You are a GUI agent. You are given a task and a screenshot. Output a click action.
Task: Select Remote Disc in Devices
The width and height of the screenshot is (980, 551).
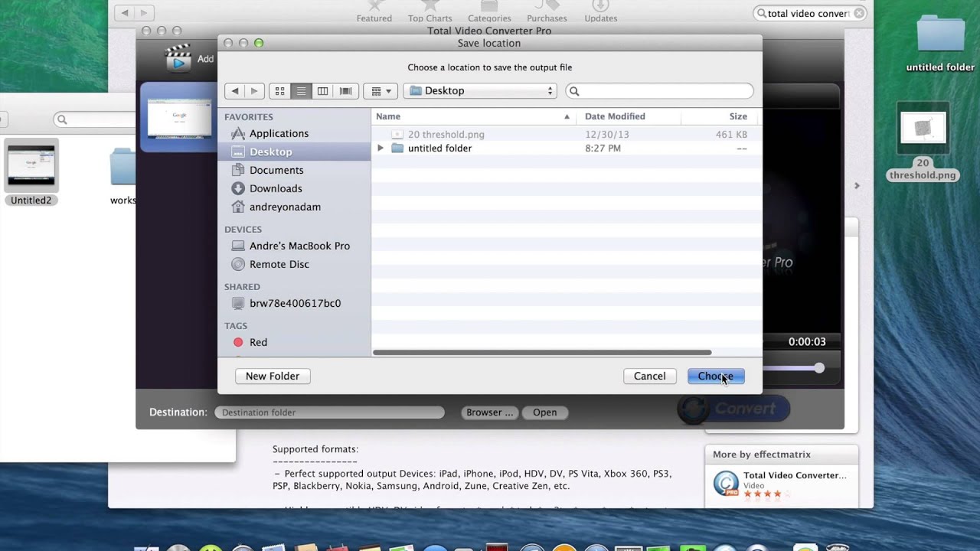[x=279, y=264]
